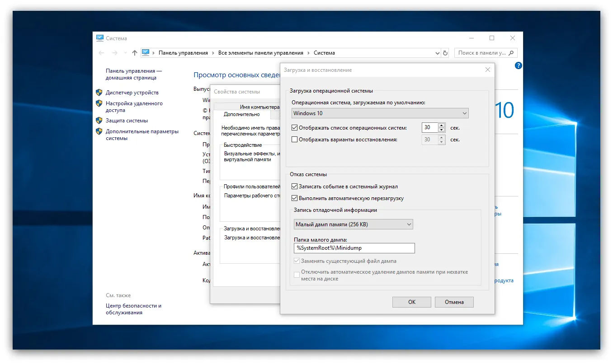Refresh the Control Panel address bar
The width and height of the screenshot is (613, 364).
[445, 53]
